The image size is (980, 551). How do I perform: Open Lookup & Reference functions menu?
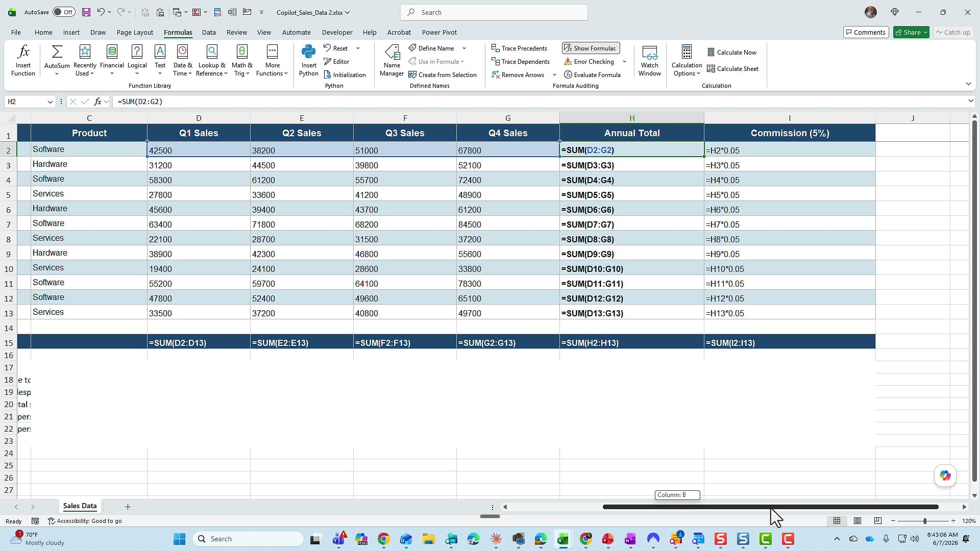coord(212,60)
